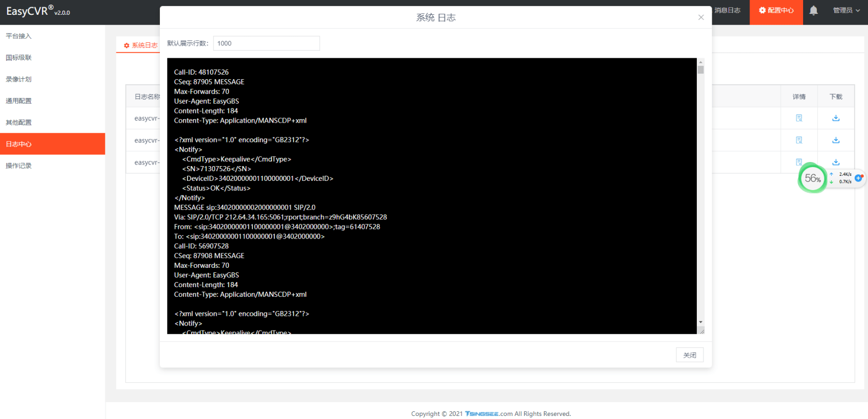Screen dimensions: 868x419
Task: Open 操作记录 from the sidebar
Action: 19,166
